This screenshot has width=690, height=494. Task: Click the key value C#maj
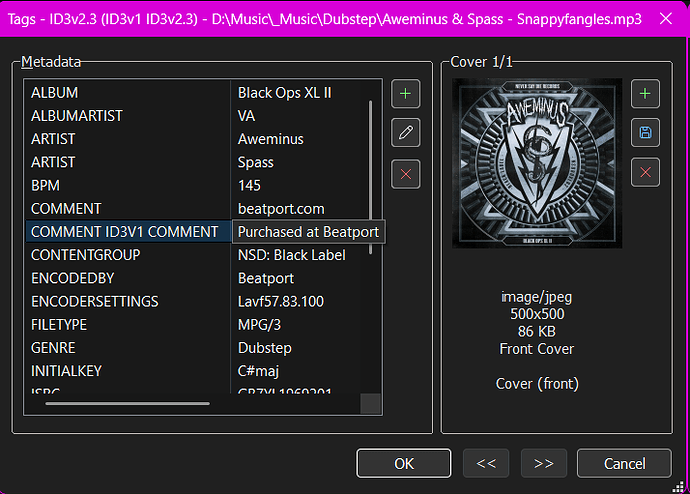tap(258, 371)
